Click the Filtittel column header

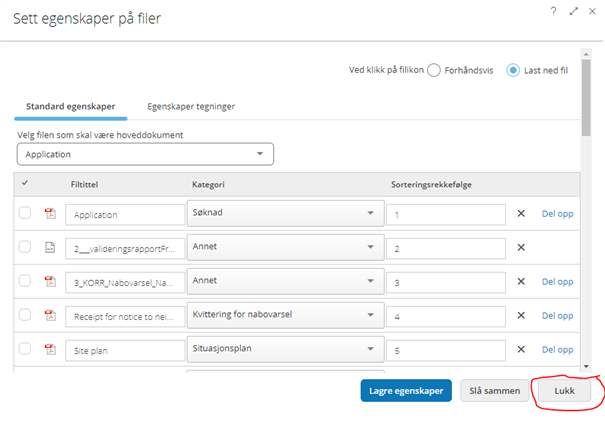point(84,184)
